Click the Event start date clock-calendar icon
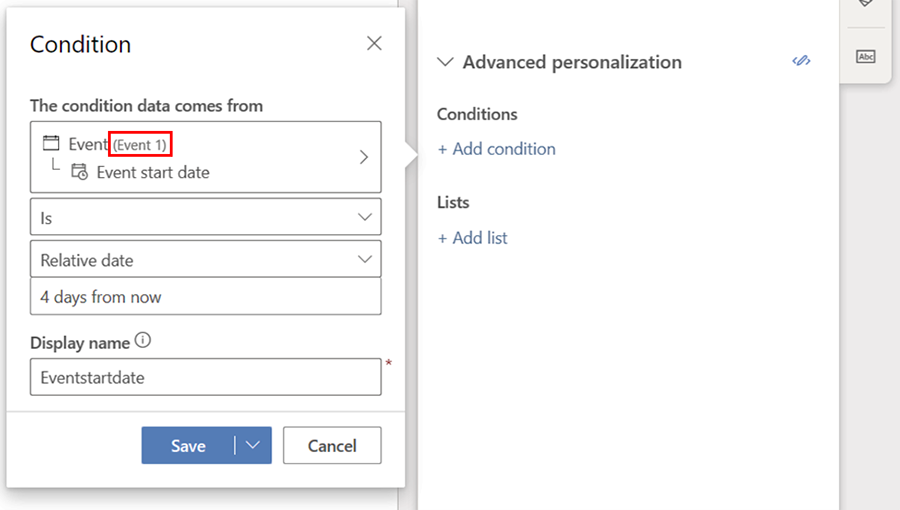The image size is (900, 510). (79, 172)
